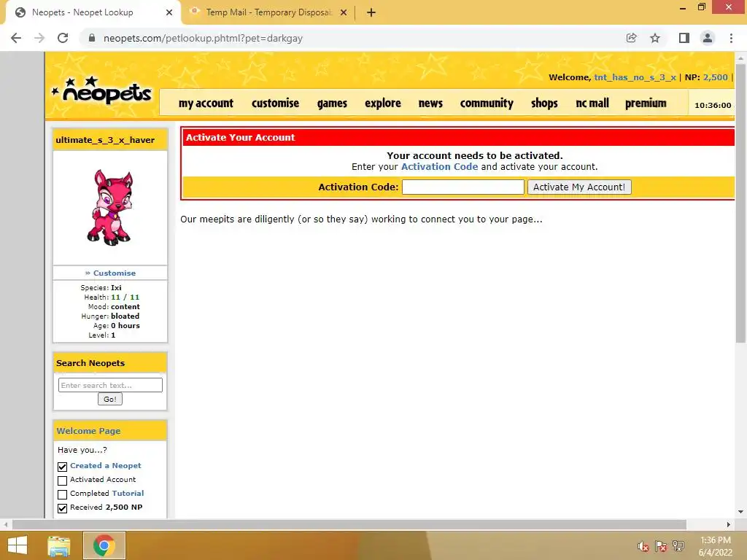
Task: Close the Neopets Lookup tab
Action: click(169, 12)
